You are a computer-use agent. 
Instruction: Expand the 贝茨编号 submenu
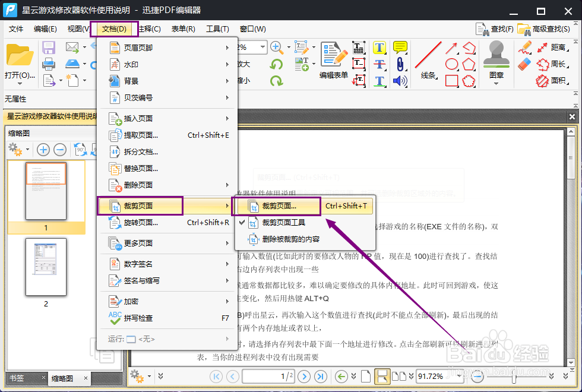point(167,98)
